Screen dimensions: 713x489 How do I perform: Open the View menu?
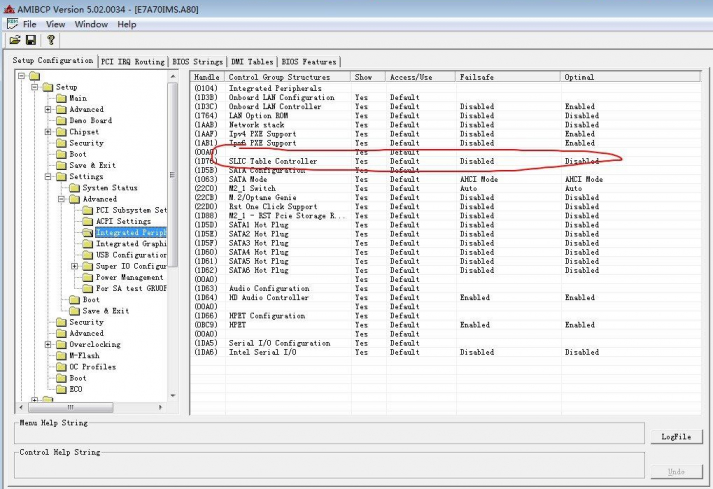[55, 25]
